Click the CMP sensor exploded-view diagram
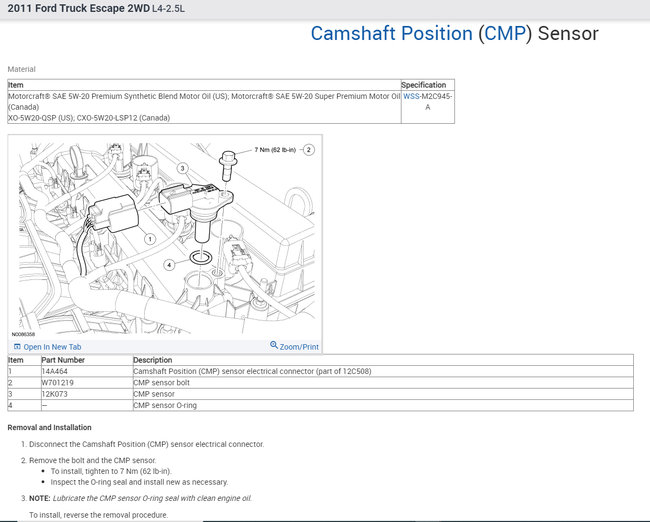The image size is (650, 522). [167, 238]
